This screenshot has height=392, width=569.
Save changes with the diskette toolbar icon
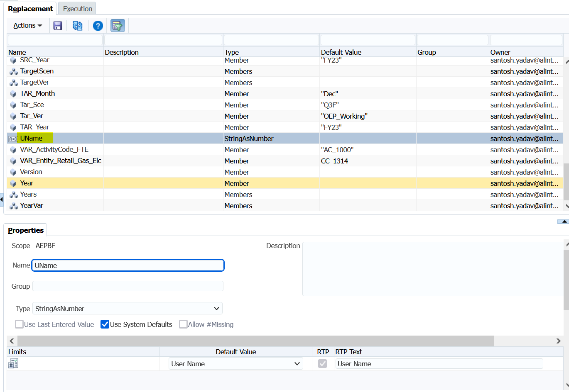tap(57, 25)
